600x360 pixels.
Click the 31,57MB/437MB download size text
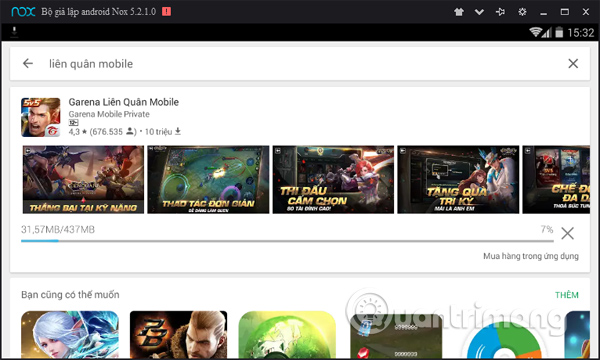click(x=58, y=230)
